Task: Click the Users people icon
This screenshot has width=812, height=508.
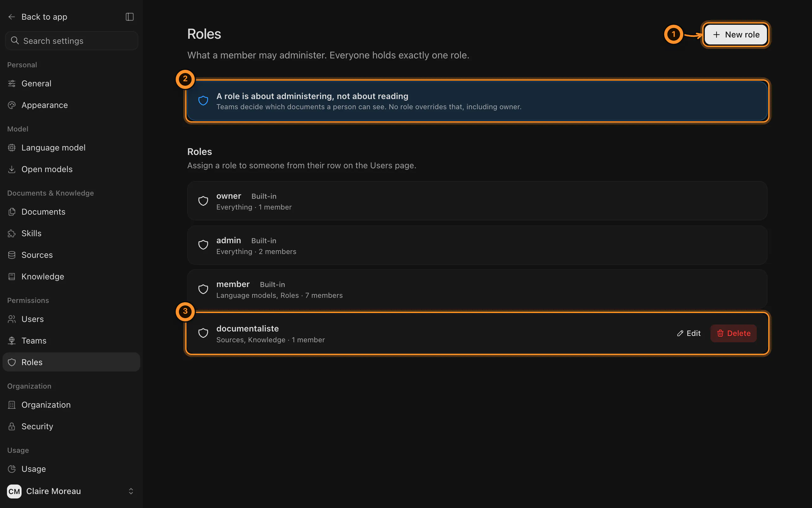Action: [12, 319]
